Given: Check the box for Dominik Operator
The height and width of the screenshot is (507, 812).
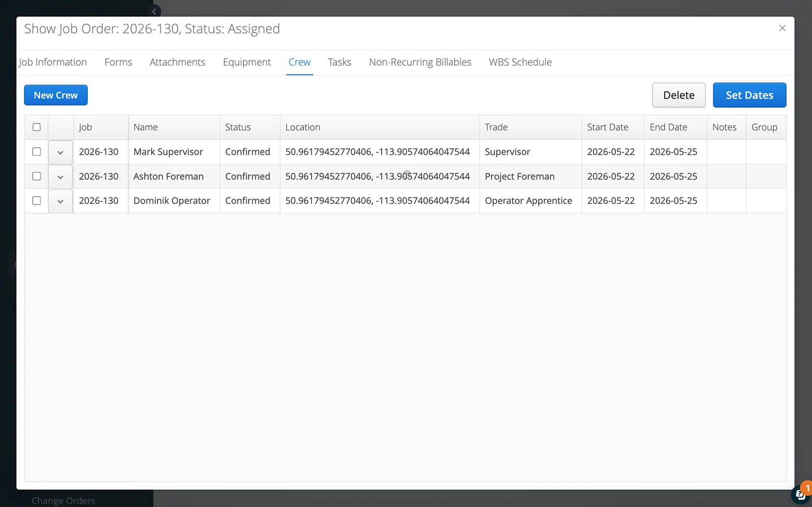Looking at the screenshot, I should [37, 201].
